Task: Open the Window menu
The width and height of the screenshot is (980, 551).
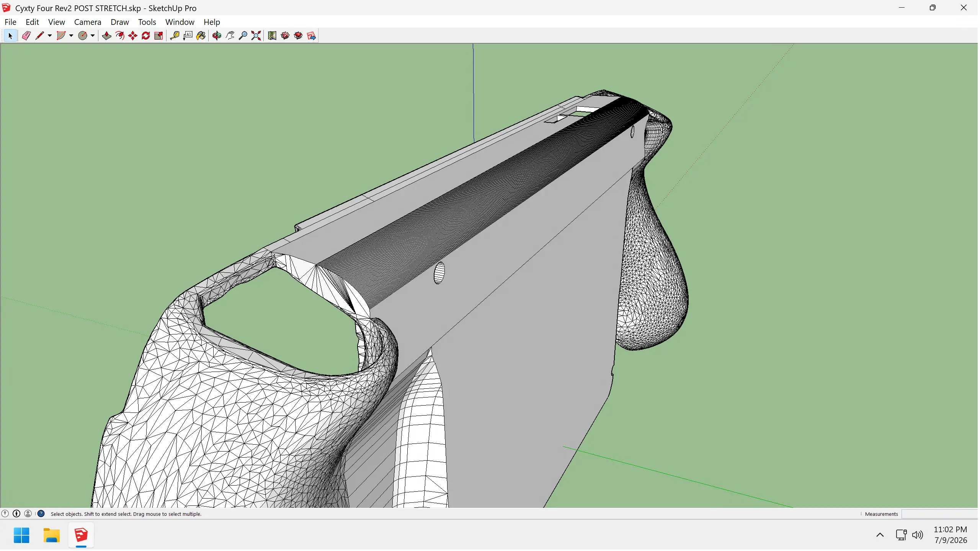Action: click(x=180, y=22)
